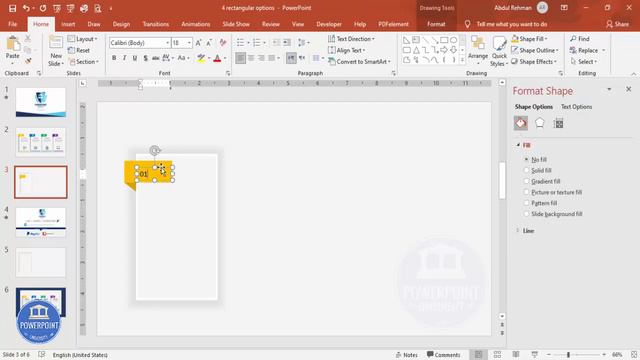
Task: Switch to Reading view in the status bar
Action: point(516,355)
